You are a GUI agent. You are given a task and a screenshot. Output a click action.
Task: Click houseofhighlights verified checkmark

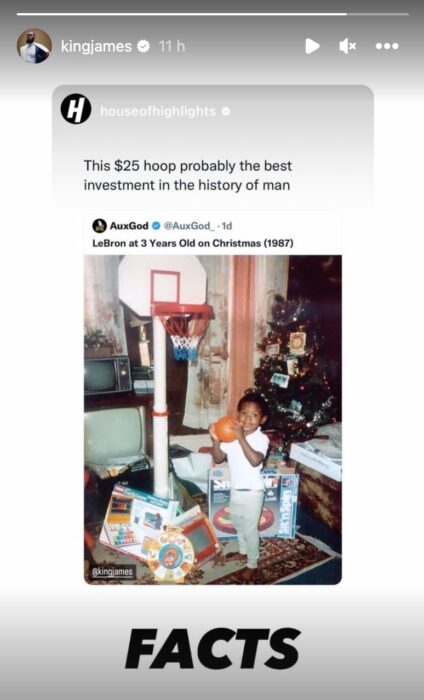pyautogui.click(x=226, y=111)
